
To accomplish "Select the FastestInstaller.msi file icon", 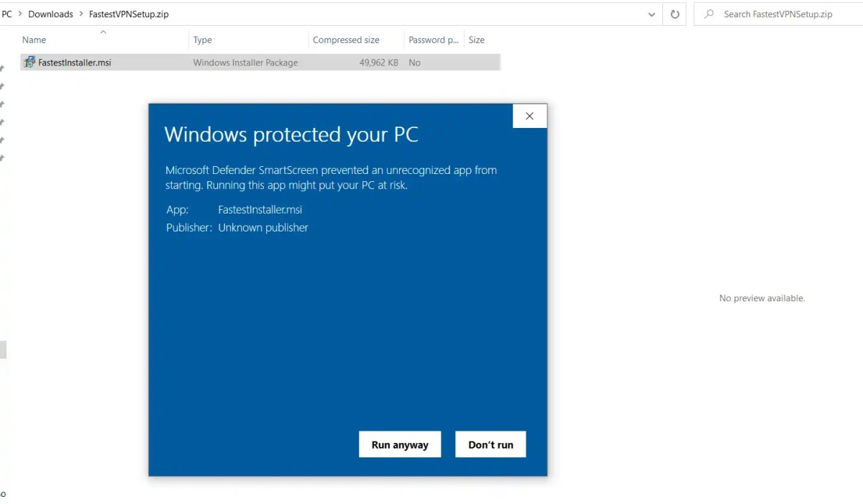I will [x=29, y=63].
